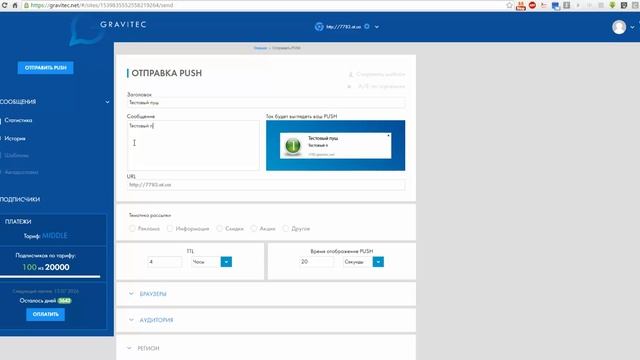Image resolution: width=640 pixels, height=360 pixels.
Task: Collapse the Сообщения sidebar section
Action: pyautogui.click(x=107, y=102)
